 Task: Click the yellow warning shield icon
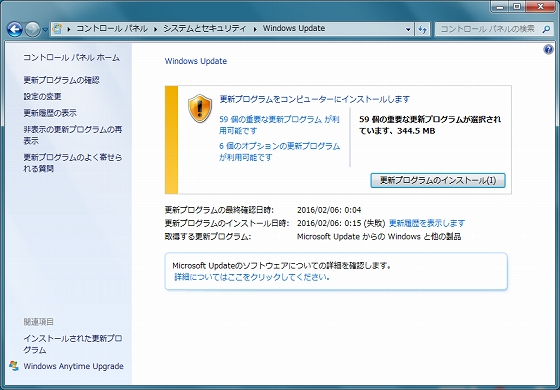(x=200, y=109)
